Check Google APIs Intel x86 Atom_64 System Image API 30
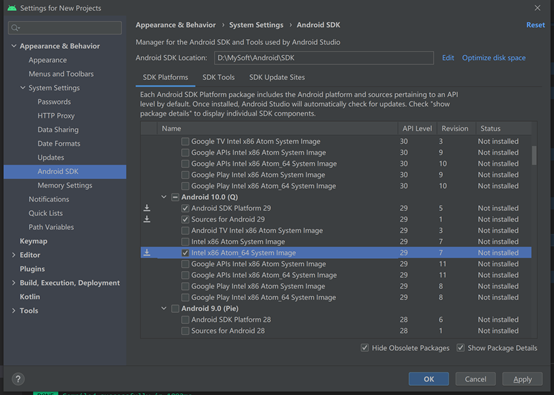The image size is (554, 395). 185,164
